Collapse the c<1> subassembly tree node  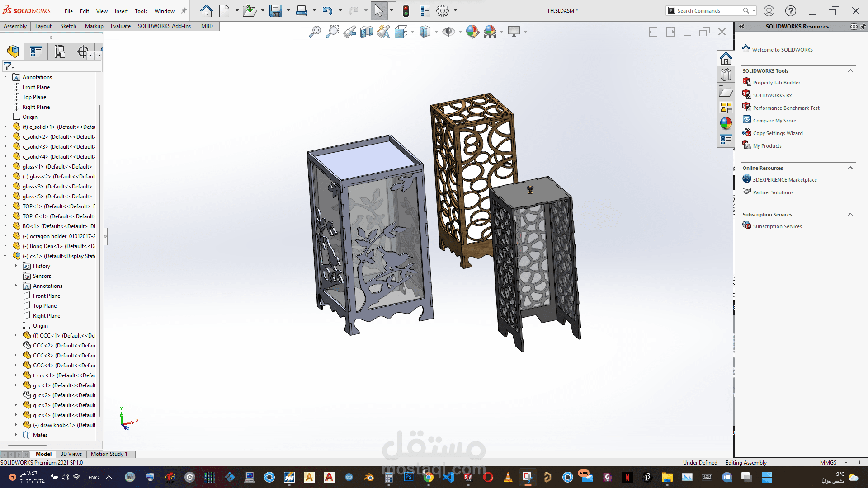coord(5,256)
